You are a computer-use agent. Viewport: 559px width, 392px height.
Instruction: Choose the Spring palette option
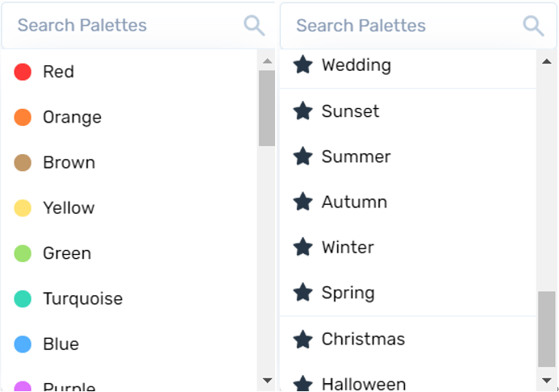pyautogui.click(x=408, y=293)
